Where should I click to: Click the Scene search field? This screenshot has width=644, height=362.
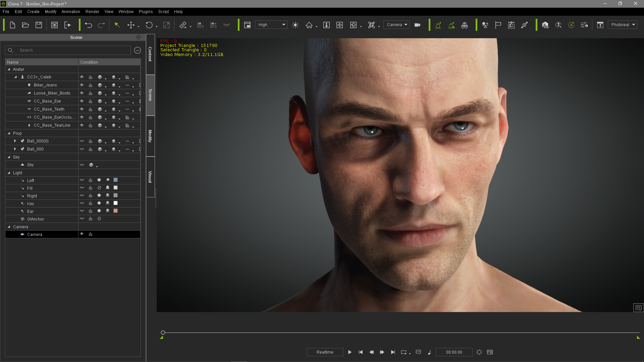click(68, 50)
